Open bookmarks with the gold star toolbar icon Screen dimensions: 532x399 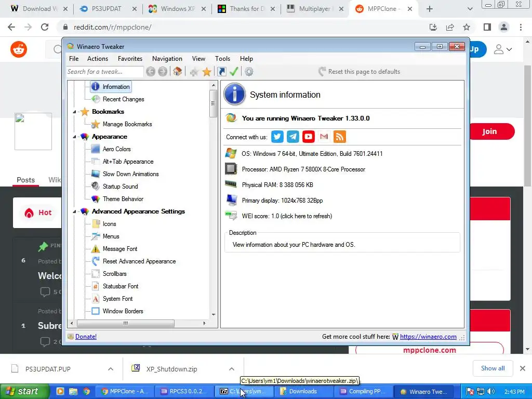207,72
